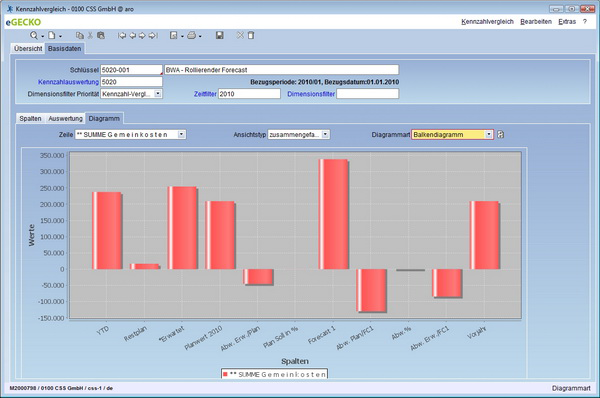Click the search magnifier toolbar icon
600x398 pixels.
(34, 35)
